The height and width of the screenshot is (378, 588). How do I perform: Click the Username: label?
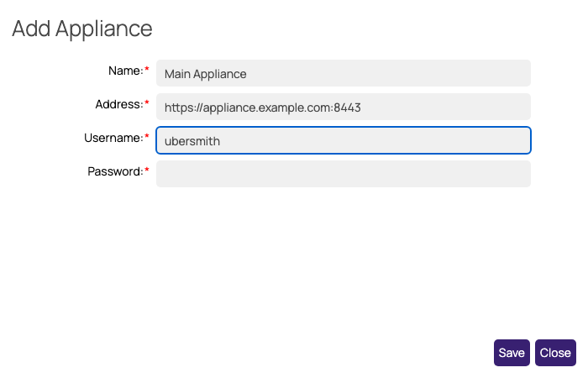tap(113, 138)
